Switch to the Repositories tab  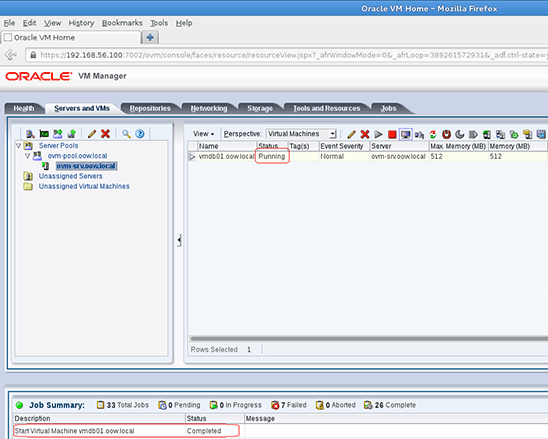click(x=150, y=108)
